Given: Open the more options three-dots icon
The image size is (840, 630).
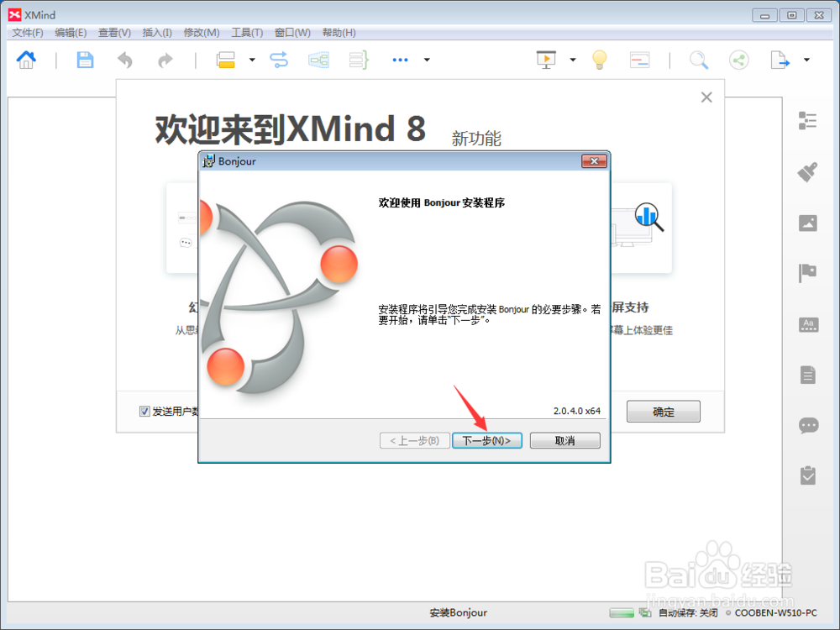Looking at the screenshot, I should tap(400, 60).
